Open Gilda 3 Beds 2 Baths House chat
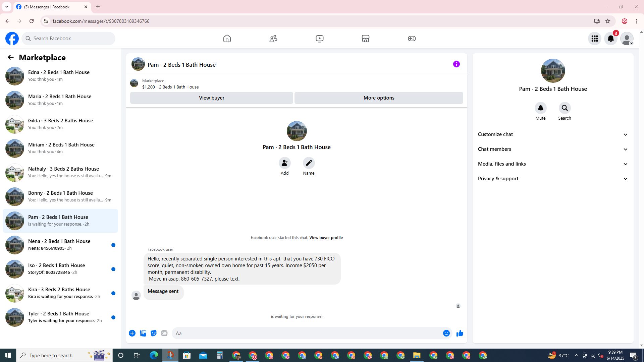Viewport: 644px width, 362px height. [x=60, y=124]
